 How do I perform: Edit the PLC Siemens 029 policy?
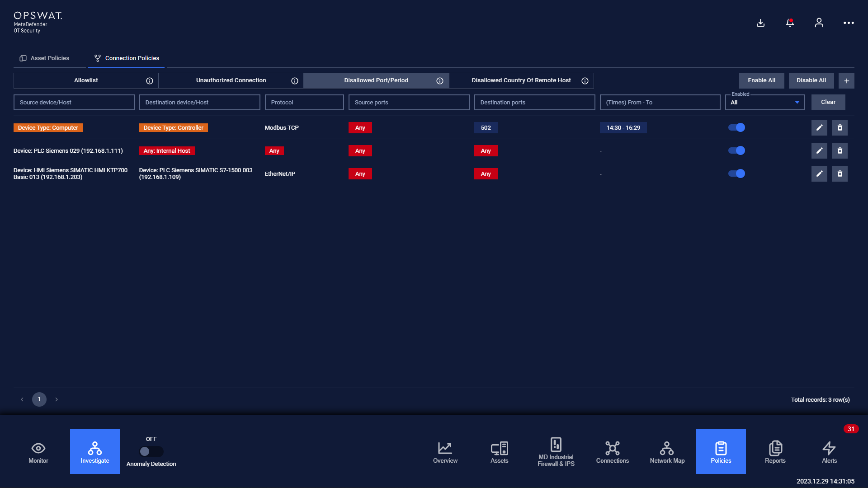819,150
